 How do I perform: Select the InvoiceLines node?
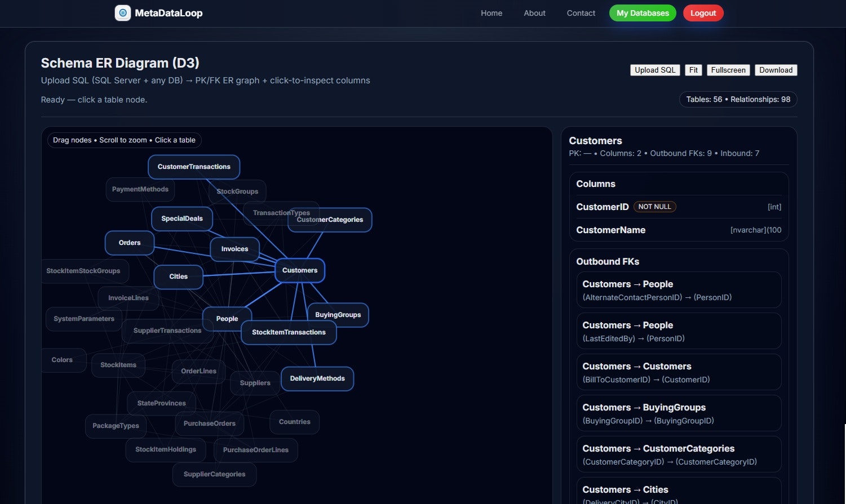click(129, 298)
